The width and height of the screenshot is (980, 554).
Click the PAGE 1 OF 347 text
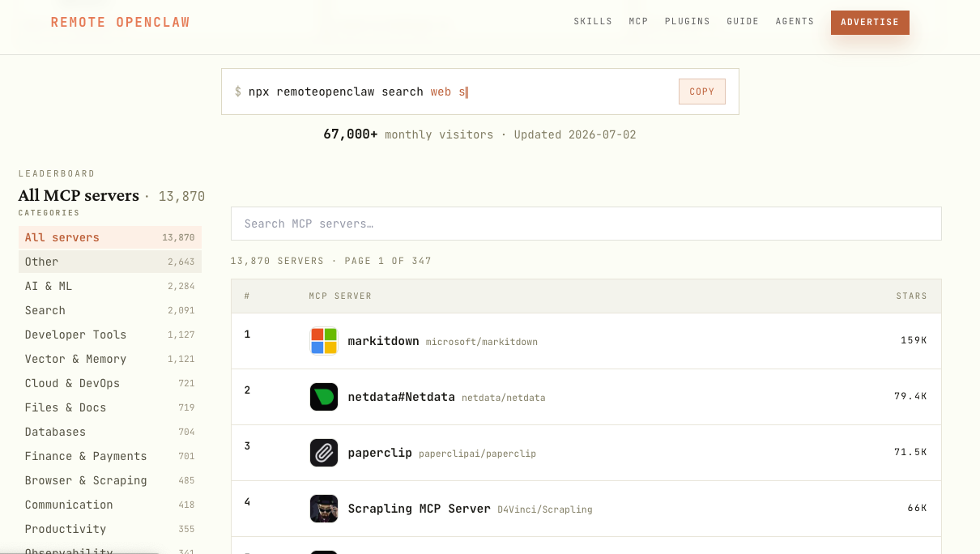tap(388, 261)
